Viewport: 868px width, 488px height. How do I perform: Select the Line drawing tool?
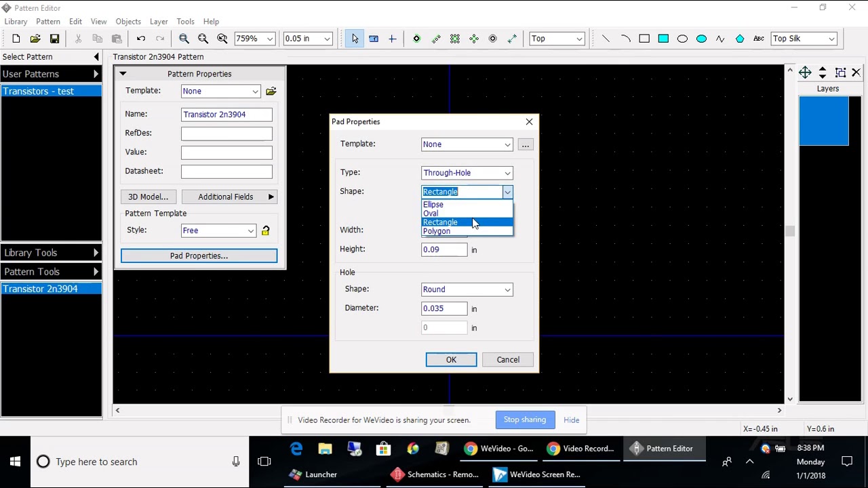click(606, 39)
